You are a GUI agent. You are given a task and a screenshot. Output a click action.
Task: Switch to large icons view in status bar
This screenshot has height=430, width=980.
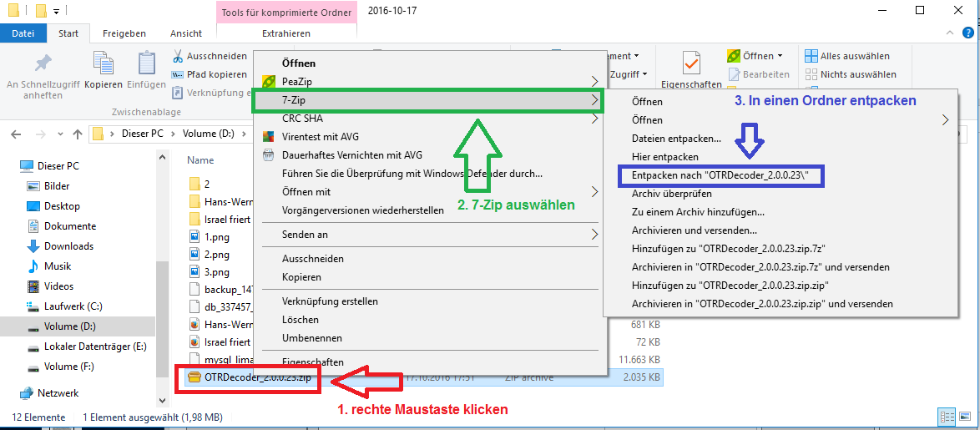tap(964, 417)
